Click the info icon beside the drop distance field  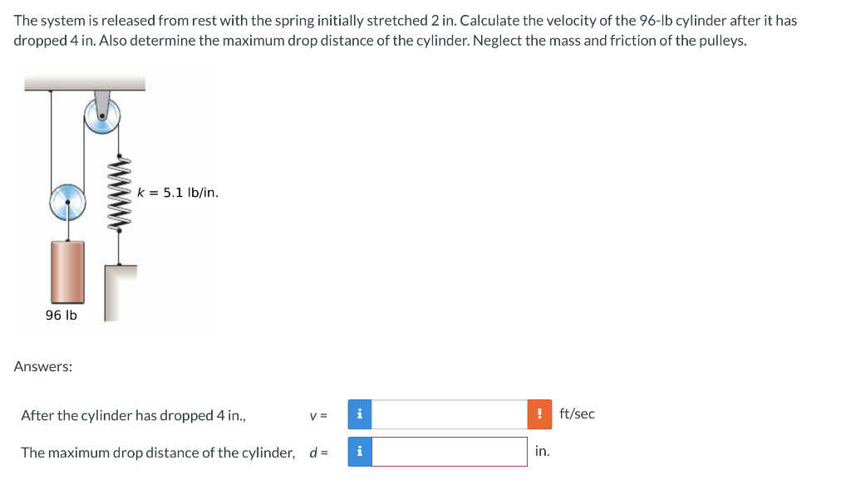[359, 451]
